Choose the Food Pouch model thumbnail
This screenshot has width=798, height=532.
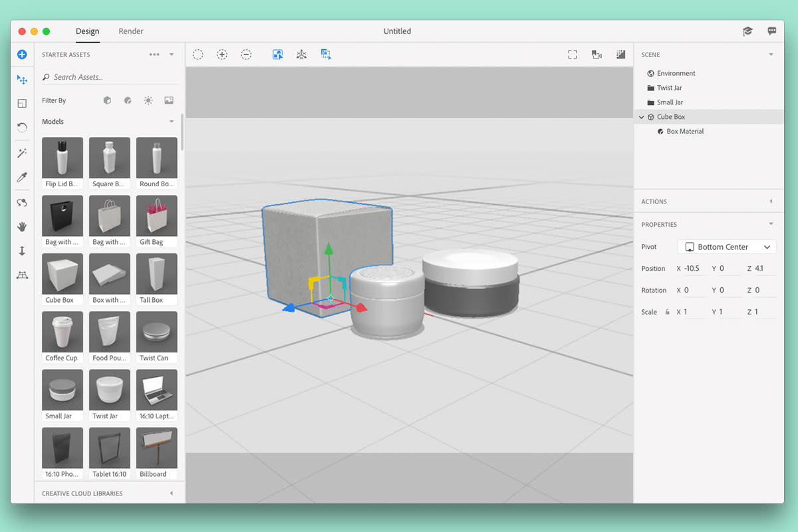(110, 332)
